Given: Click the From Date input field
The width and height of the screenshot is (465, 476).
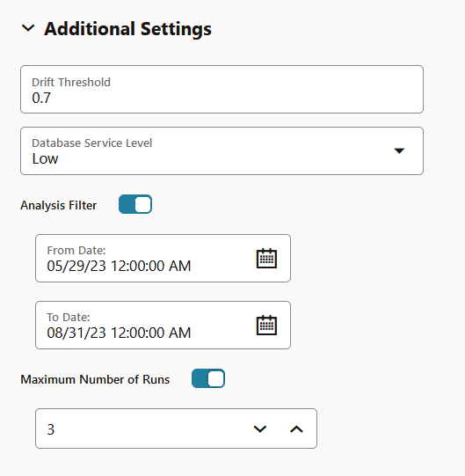Looking at the screenshot, I should coord(163,258).
